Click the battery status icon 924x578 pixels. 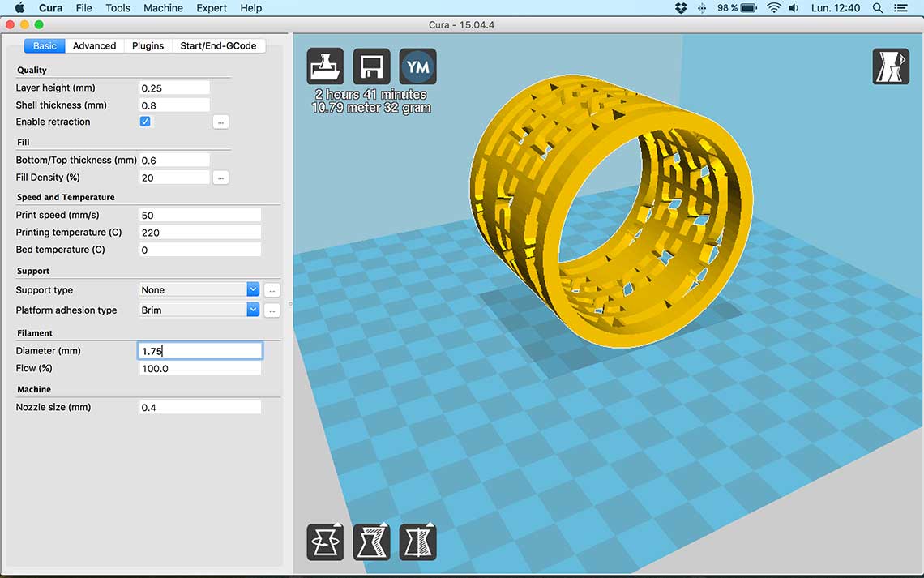[748, 7]
